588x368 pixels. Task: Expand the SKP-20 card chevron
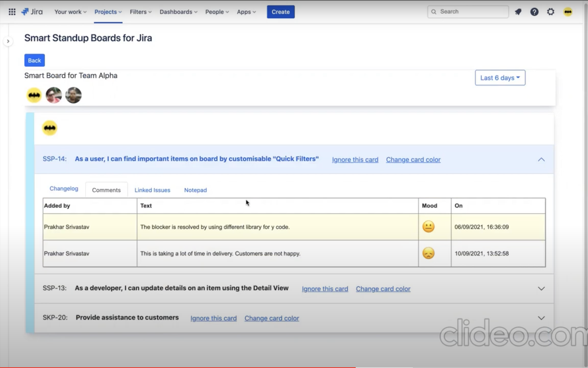[541, 318]
